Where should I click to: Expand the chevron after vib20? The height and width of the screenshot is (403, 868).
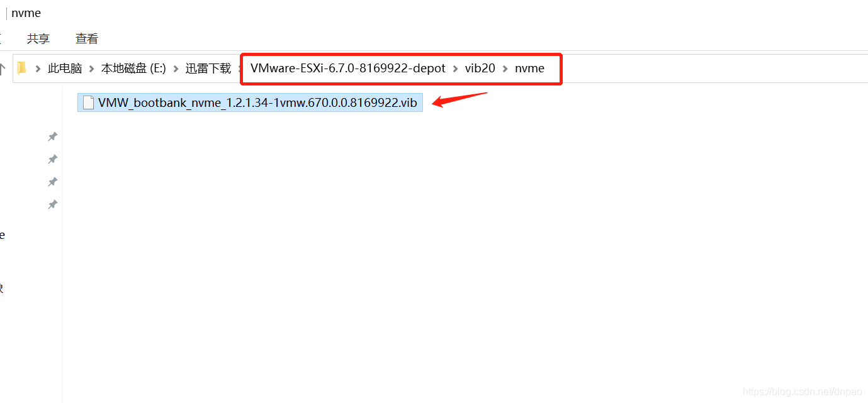505,69
